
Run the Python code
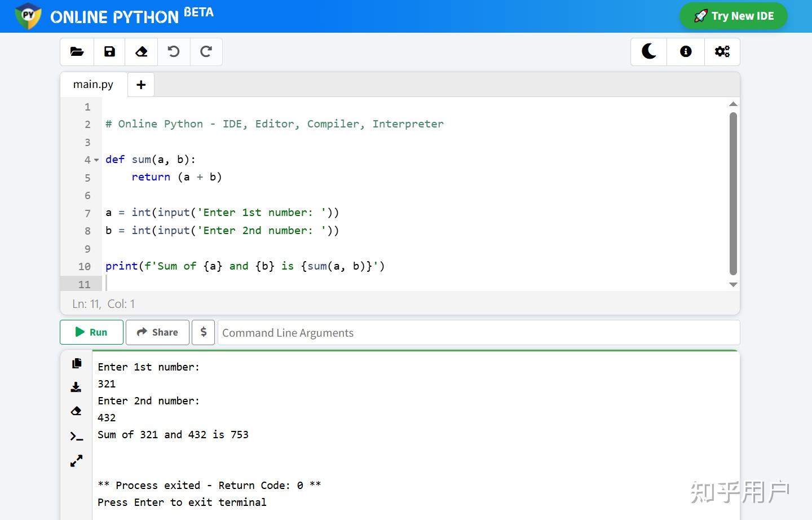[x=91, y=332]
